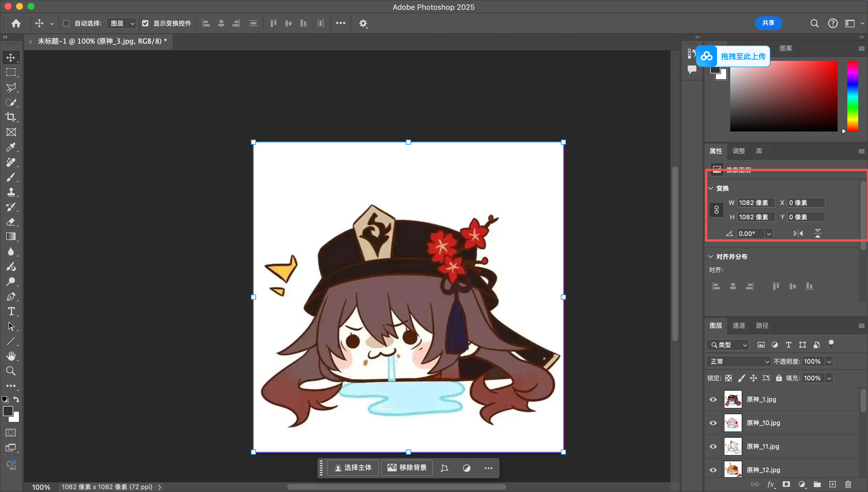The width and height of the screenshot is (868, 492).
Task: Click the 移除背景 button
Action: tap(407, 468)
